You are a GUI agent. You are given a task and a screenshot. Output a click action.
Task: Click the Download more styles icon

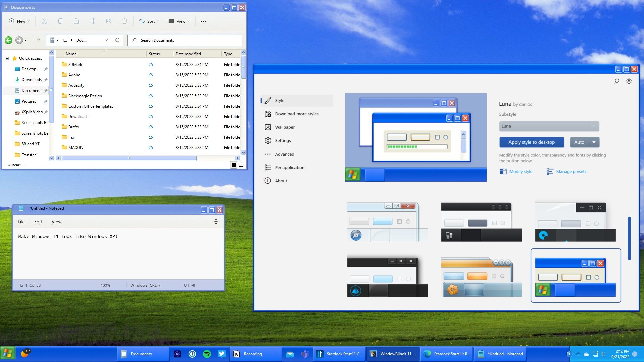click(x=268, y=114)
